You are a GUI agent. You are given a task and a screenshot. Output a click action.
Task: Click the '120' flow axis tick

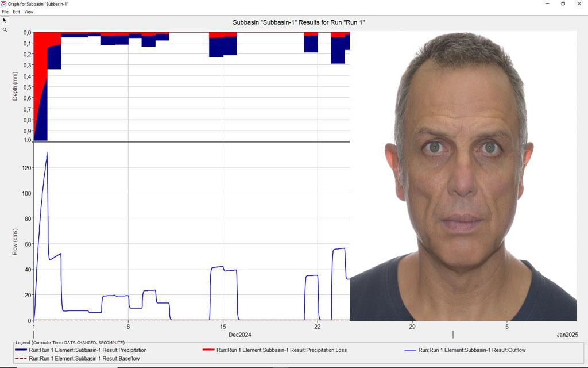(x=26, y=168)
